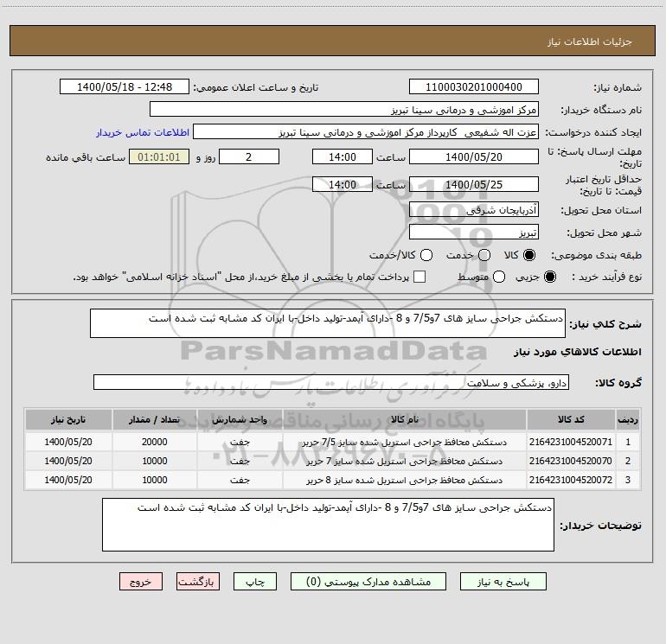This screenshot has height=644, width=666.
Task: Click the item name with سایز 8 حریر
Action: coord(405,480)
